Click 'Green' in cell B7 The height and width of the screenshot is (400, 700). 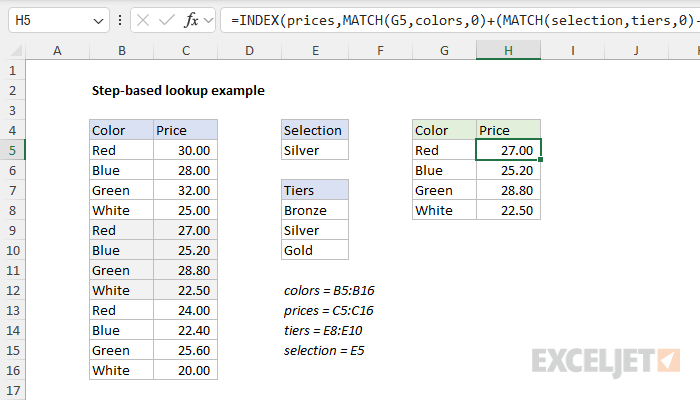click(x=121, y=191)
